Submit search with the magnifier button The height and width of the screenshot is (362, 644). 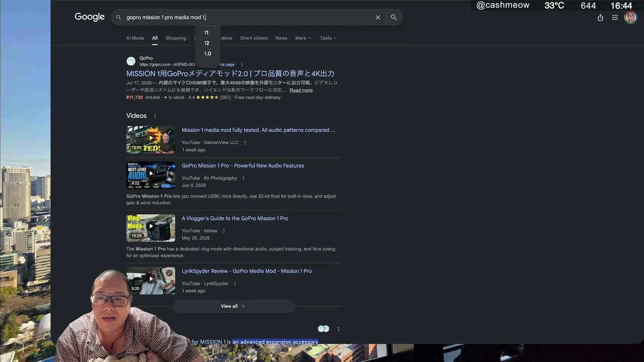pos(393,17)
